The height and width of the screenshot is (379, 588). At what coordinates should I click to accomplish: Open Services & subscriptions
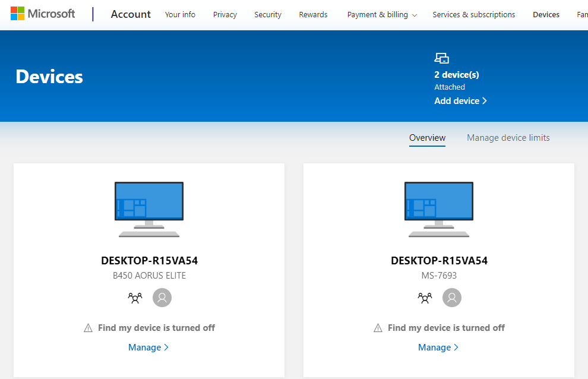coord(473,15)
